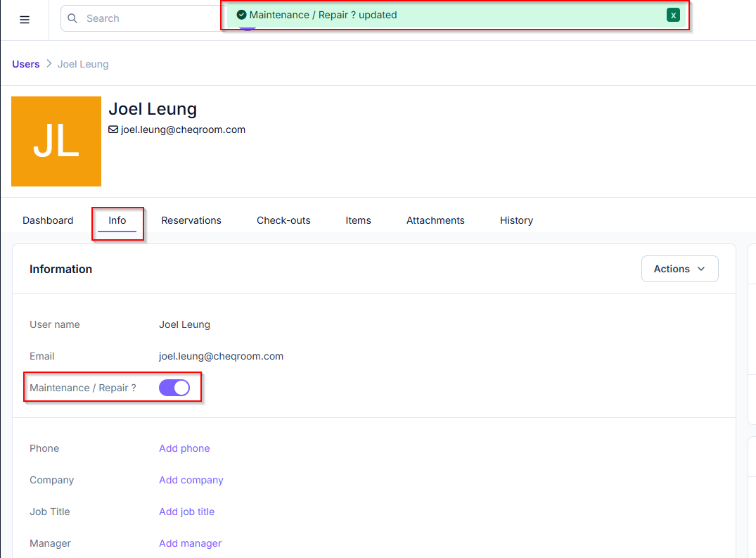Click the envelope icon beside email
This screenshot has width=756, height=558.
click(113, 129)
